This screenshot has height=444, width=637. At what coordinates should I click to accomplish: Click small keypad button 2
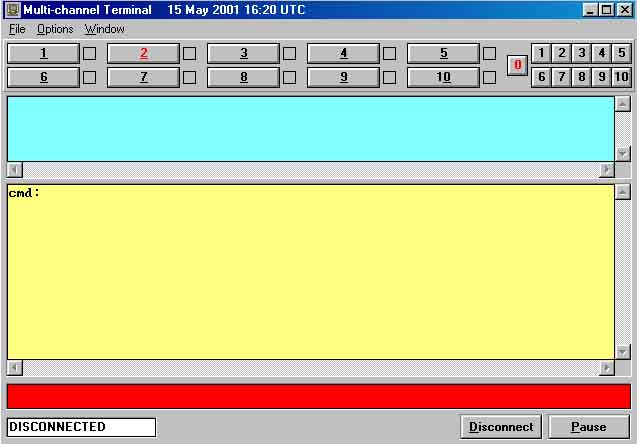pyautogui.click(x=561, y=53)
